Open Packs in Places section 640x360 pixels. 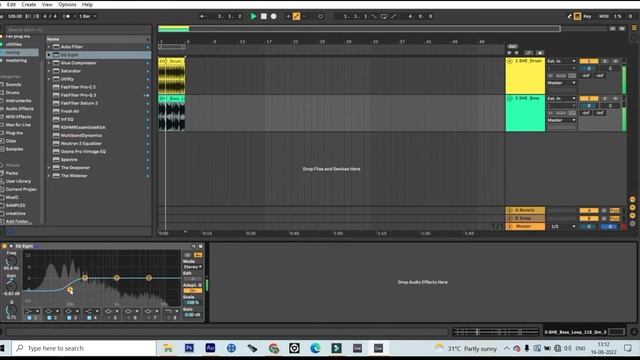click(12, 173)
